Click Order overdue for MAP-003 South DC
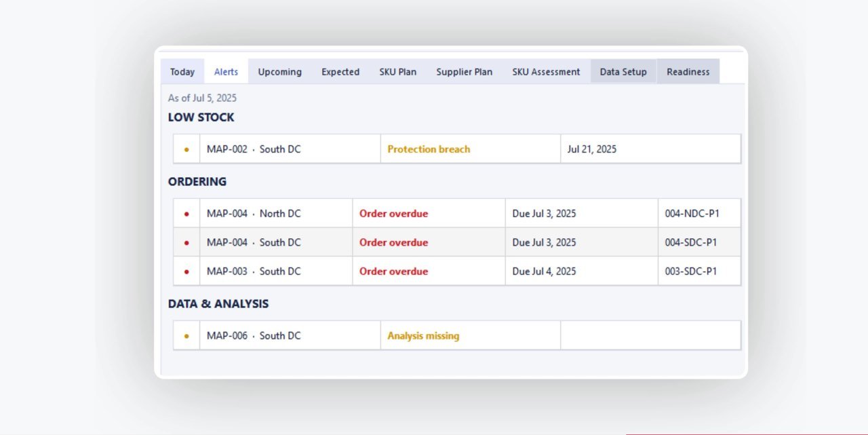 coord(393,271)
